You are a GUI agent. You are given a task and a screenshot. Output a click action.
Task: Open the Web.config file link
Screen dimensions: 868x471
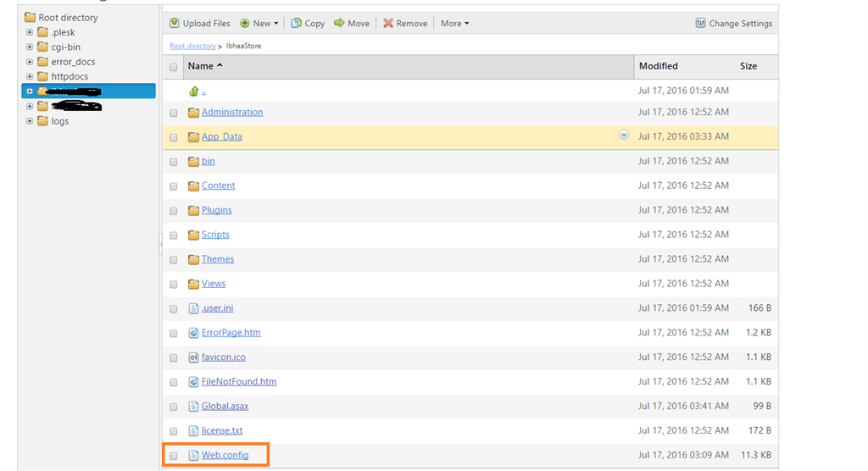click(x=225, y=455)
